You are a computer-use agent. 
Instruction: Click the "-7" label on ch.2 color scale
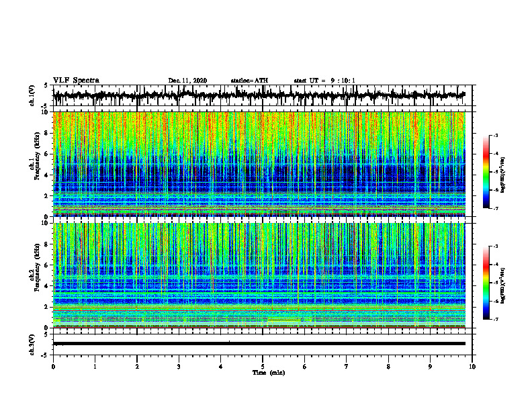tap(496, 320)
